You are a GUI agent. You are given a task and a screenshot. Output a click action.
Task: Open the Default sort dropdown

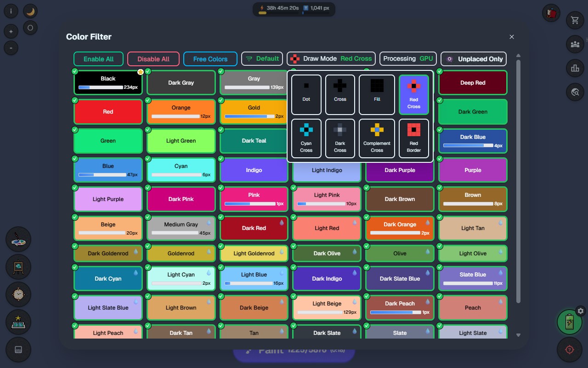coord(262,59)
